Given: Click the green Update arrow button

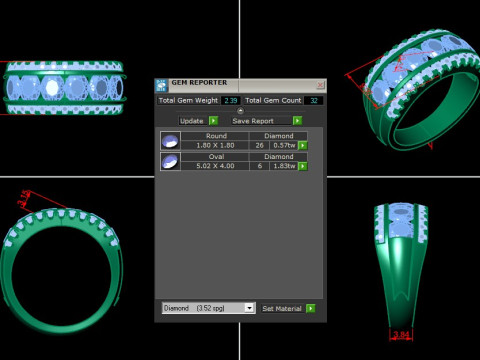Looking at the screenshot, I should [213, 121].
